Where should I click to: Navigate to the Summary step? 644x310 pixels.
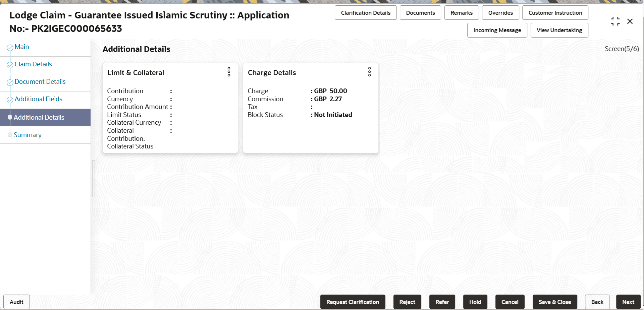pyautogui.click(x=28, y=134)
